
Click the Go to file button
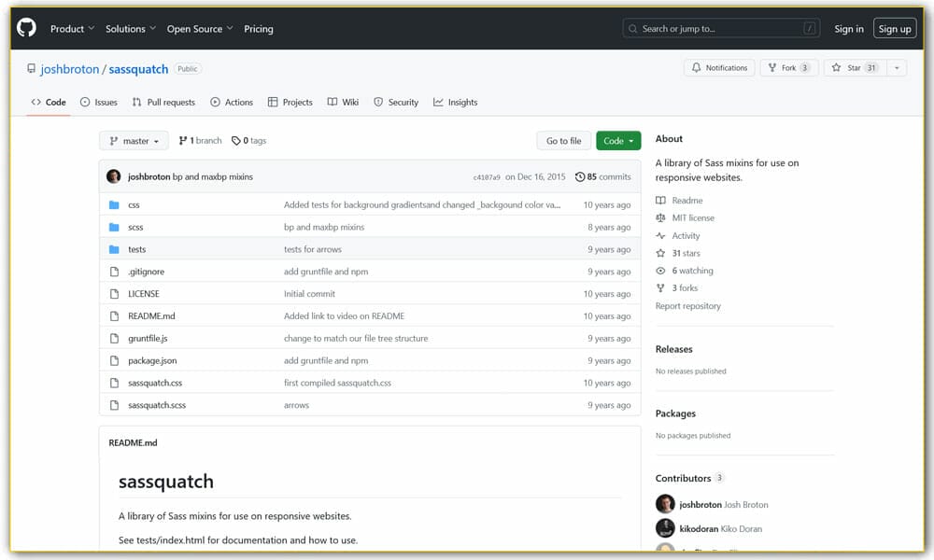(x=563, y=141)
